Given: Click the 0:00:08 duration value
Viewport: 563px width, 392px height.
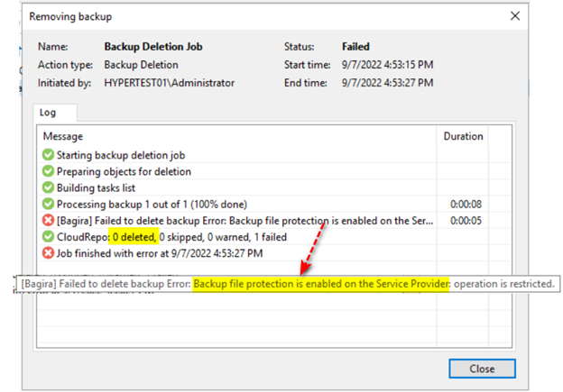Looking at the screenshot, I should point(466,204).
